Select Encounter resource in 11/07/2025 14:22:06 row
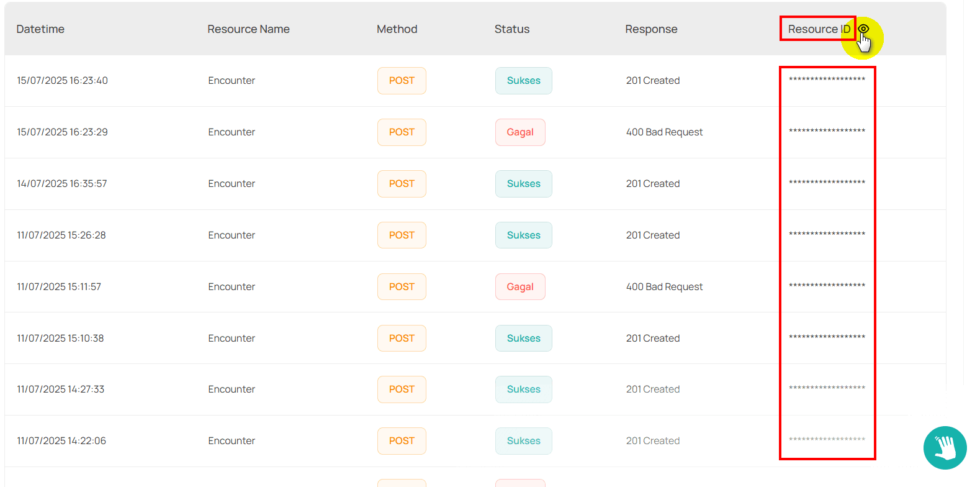 click(x=232, y=441)
